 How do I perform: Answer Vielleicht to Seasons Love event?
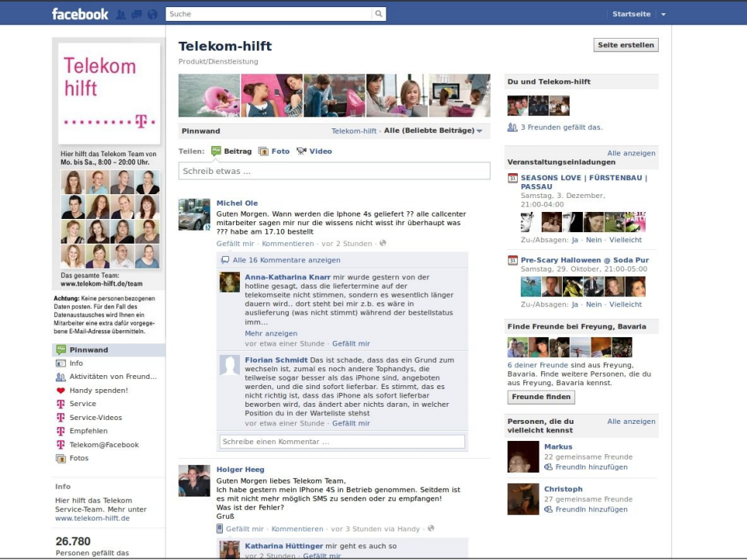625,240
